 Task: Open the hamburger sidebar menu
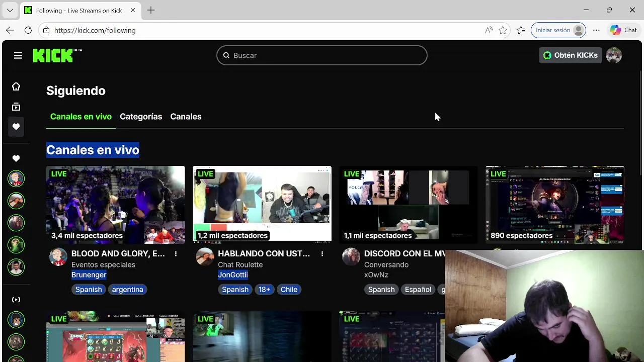pos(18,55)
